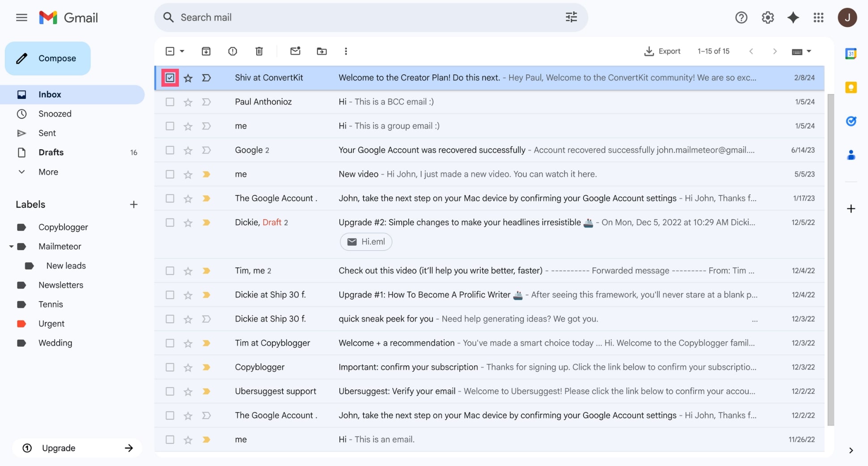Check the Tim, me email checkbox
This screenshot has width=868, height=466.
[170, 271]
